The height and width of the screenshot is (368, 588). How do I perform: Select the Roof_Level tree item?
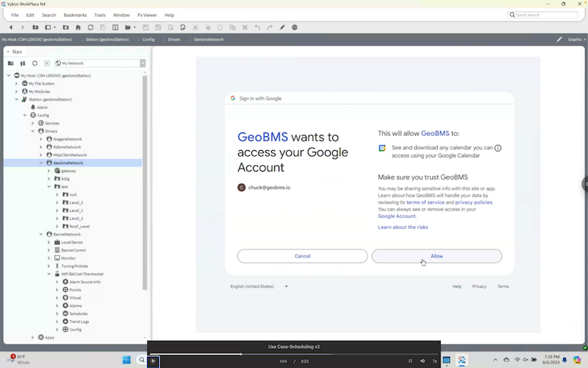click(79, 227)
